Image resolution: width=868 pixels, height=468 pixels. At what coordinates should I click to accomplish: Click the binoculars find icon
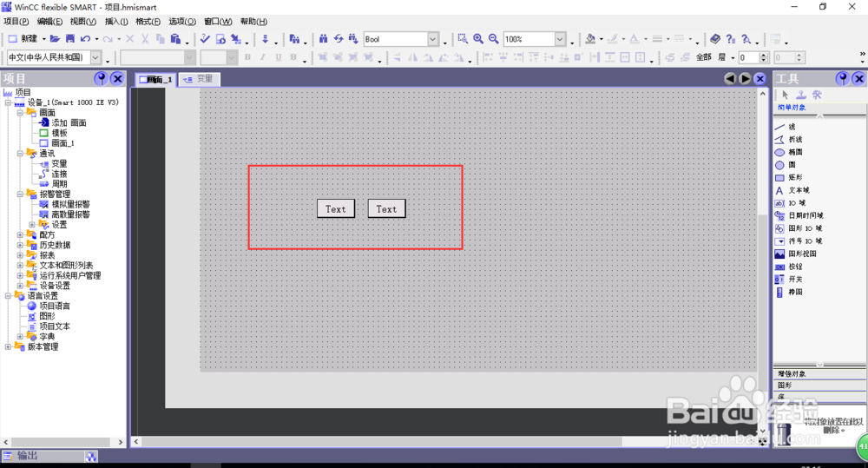323,39
